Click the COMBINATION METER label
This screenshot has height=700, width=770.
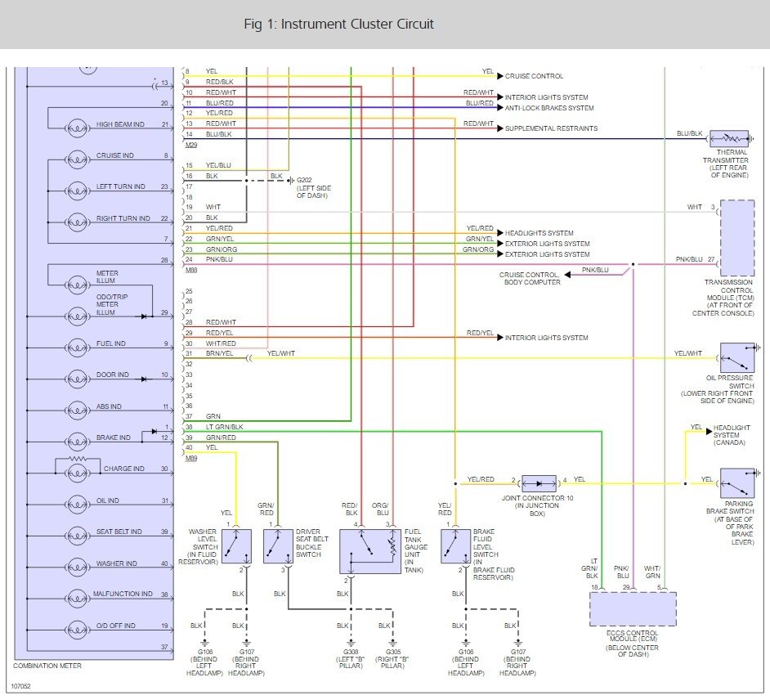[47, 666]
